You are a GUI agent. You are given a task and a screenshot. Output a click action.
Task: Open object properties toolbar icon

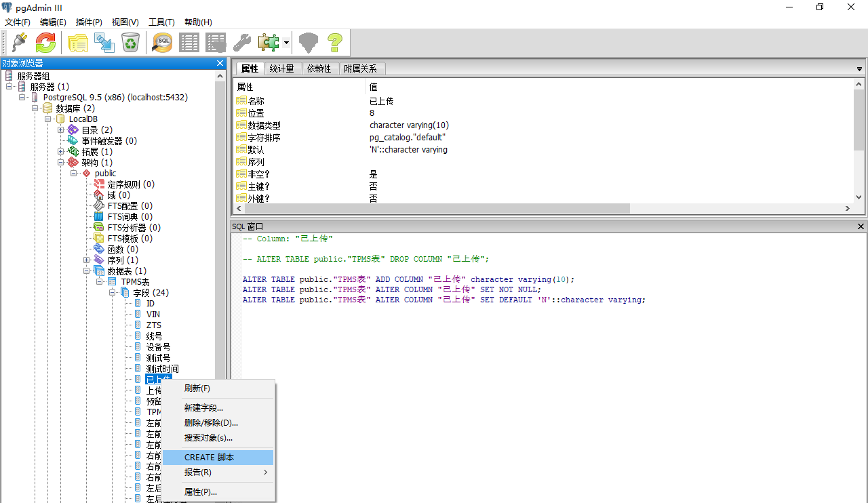point(77,43)
